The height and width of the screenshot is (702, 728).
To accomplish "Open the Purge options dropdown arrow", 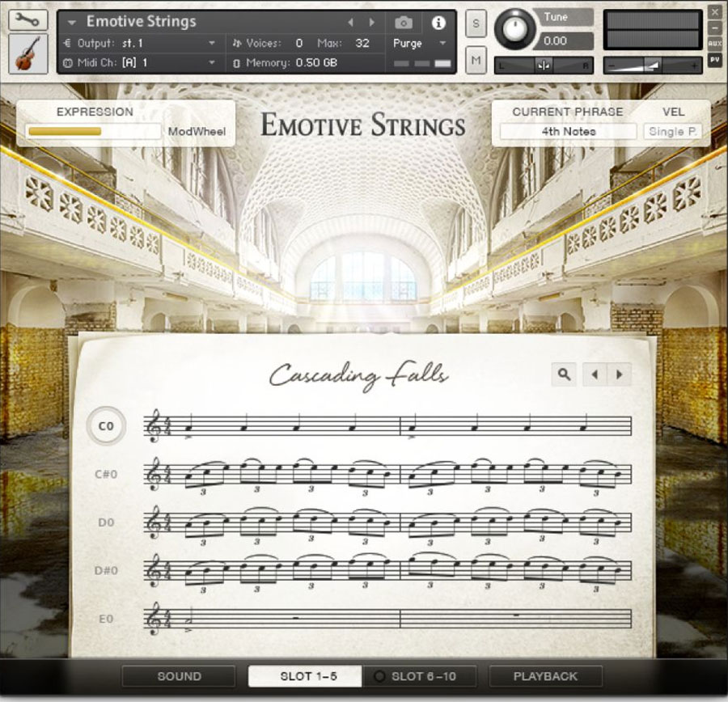I will pyautogui.click(x=441, y=44).
